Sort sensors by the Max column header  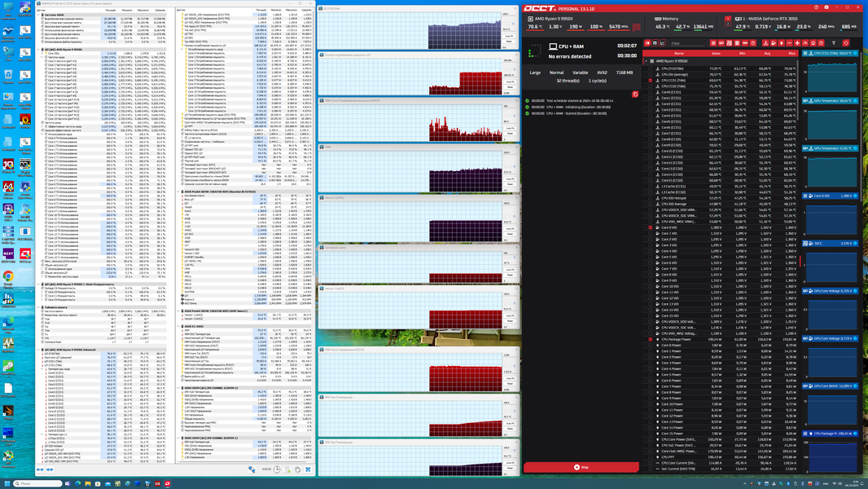(791, 53)
